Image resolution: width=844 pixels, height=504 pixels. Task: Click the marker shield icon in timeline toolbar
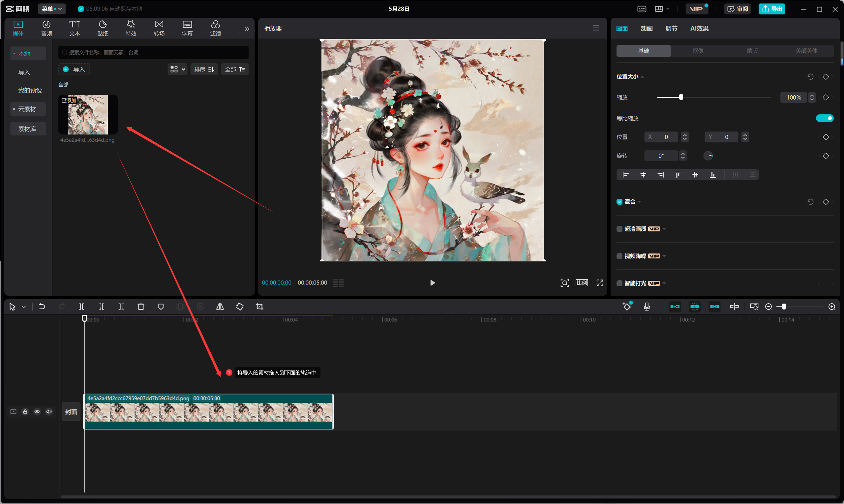point(161,306)
